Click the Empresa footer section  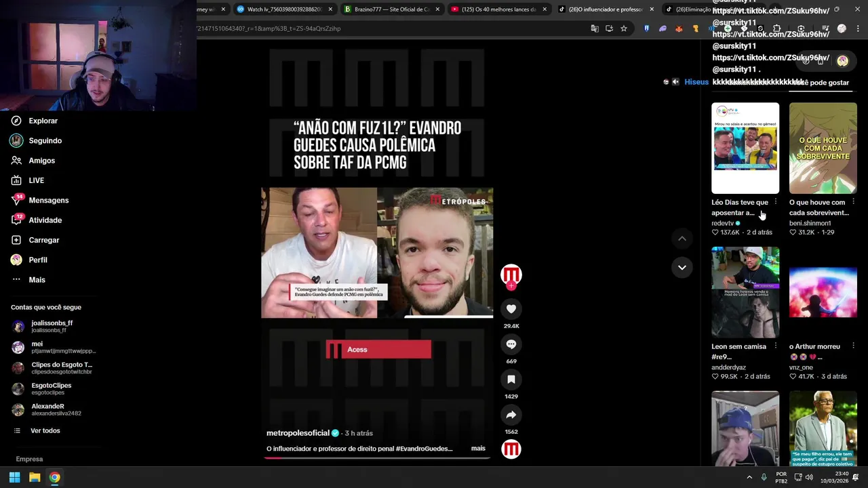pos(29,459)
